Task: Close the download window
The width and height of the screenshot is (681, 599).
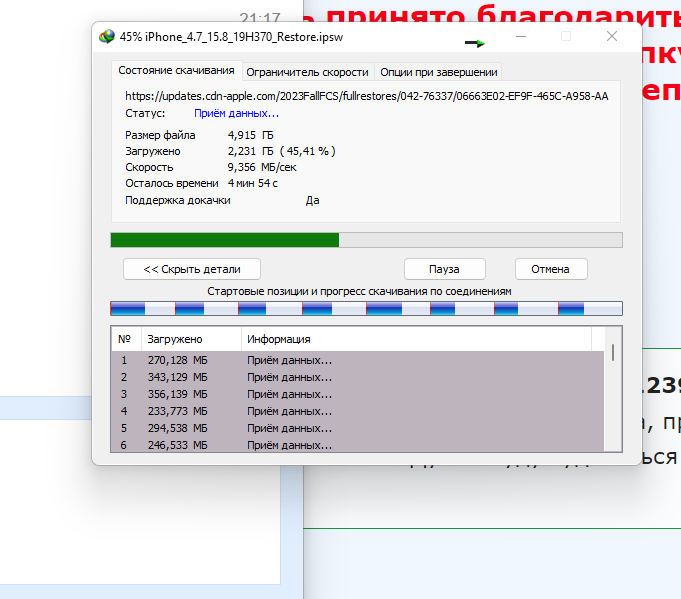Action: (612, 36)
